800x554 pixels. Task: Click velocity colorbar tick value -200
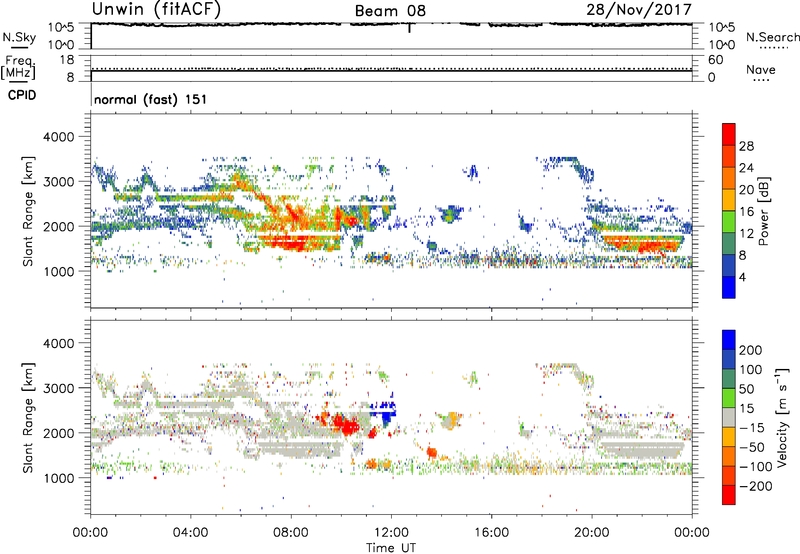756,486
